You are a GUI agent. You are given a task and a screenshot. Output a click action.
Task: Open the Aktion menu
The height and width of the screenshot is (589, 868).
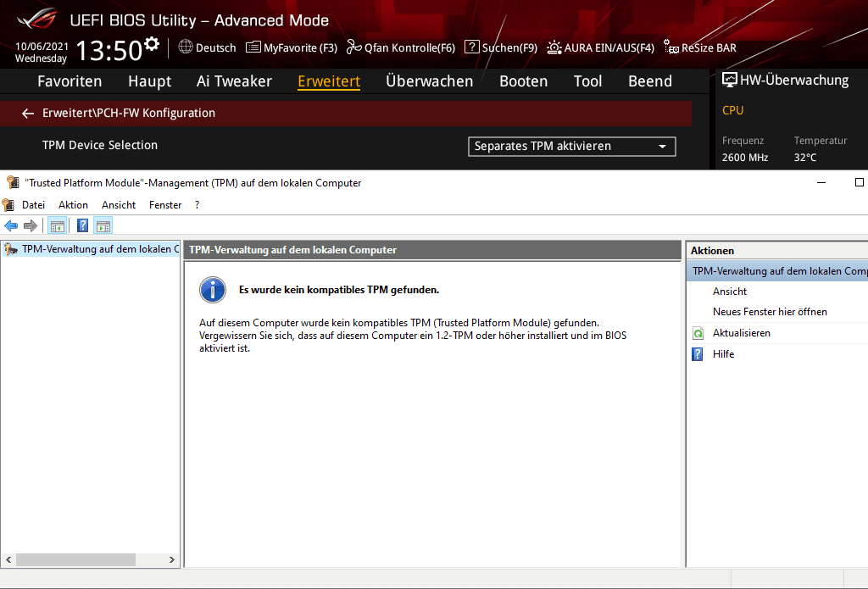point(73,205)
